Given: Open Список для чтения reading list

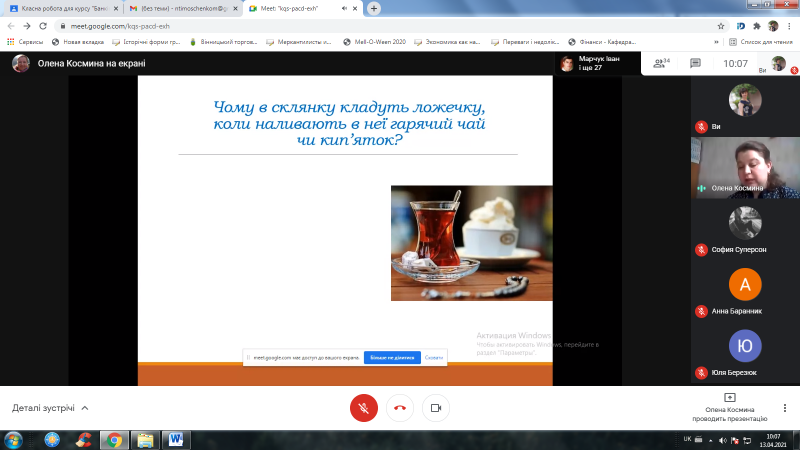Looking at the screenshot, I should 761,42.
